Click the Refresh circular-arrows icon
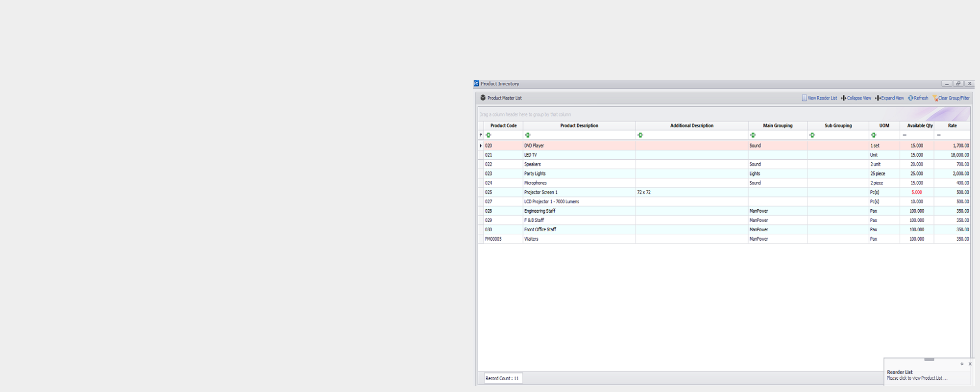Image resolution: width=980 pixels, height=392 pixels. pos(910,98)
